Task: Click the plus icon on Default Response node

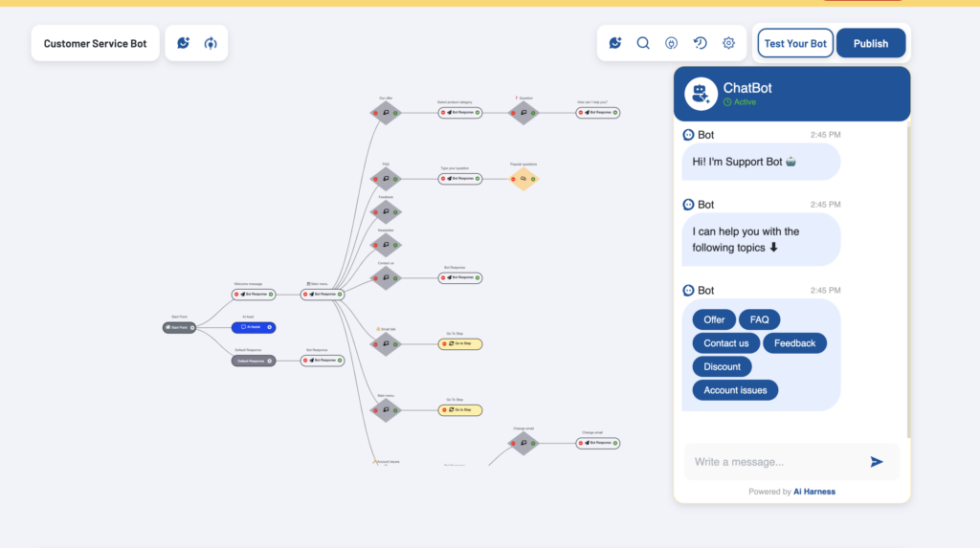Action: pos(269,361)
